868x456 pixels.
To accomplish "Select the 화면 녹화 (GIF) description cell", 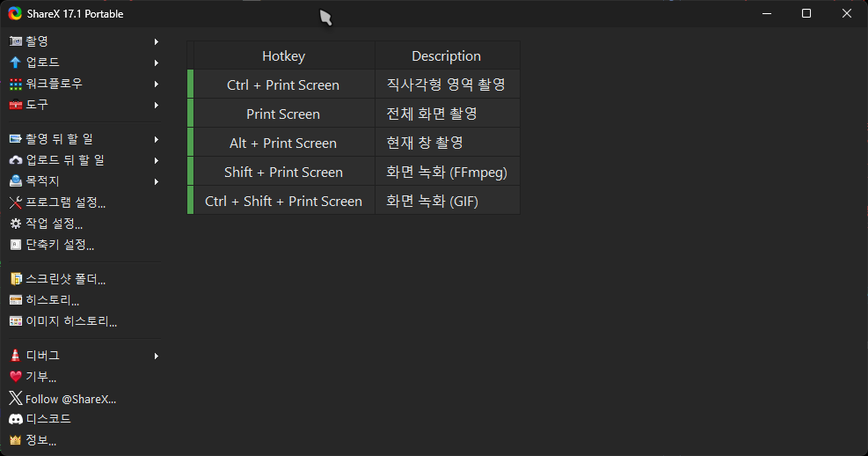I will pyautogui.click(x=448, y=200).
